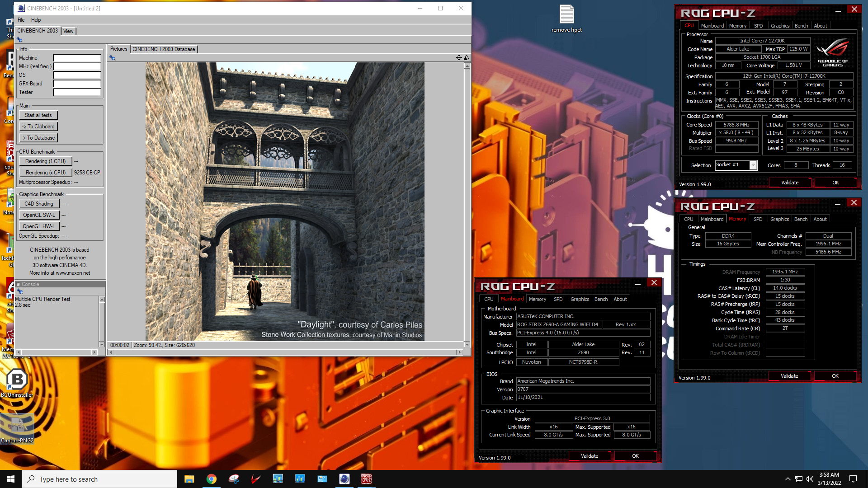Image resolution: width=868 pixels, height=488 pixels.
Task: Click the taskbar search box
Action: click(x=99, y=479)
